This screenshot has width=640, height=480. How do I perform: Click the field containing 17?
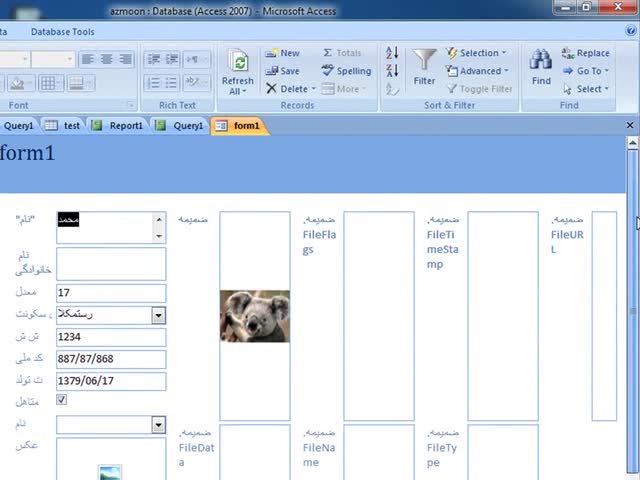pos(111,293)
